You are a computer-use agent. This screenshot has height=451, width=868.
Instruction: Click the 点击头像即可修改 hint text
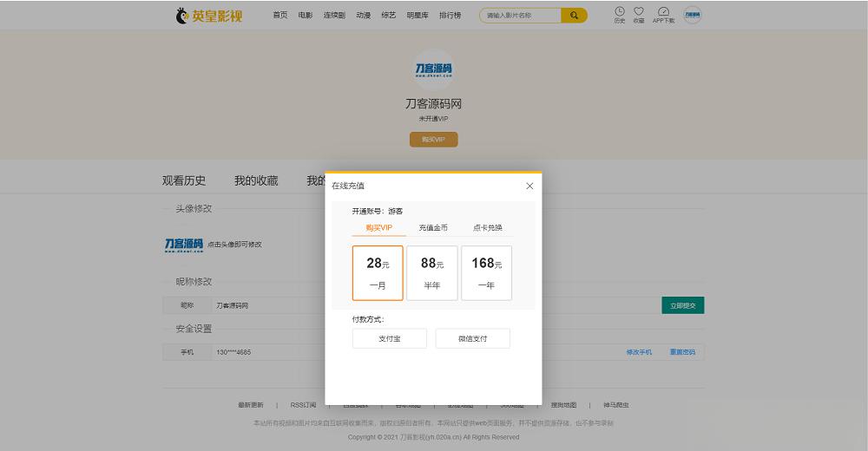tap(234, 245)
